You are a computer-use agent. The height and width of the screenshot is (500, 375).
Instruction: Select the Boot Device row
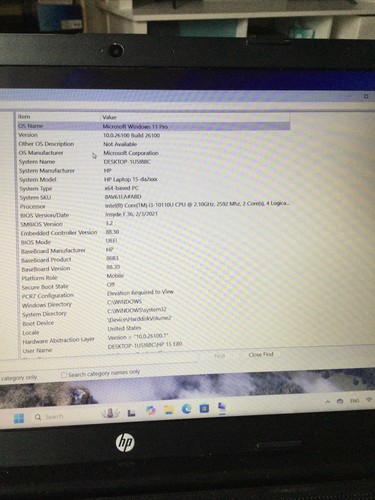coord(38,323)
